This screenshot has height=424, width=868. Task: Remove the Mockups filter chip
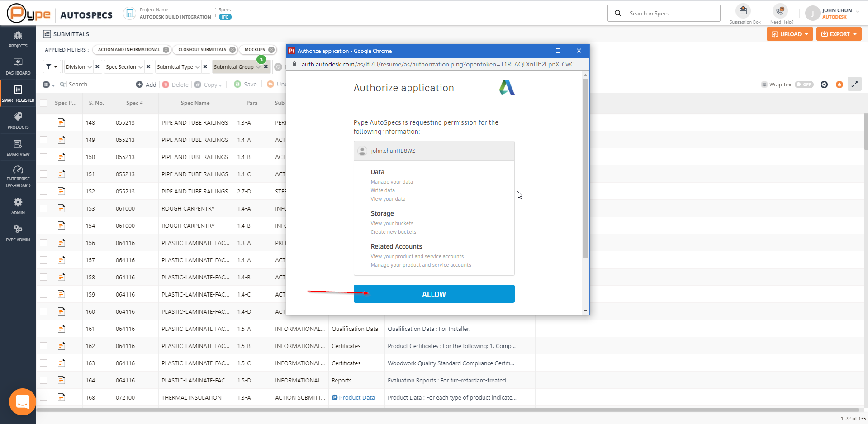[271, 50]
